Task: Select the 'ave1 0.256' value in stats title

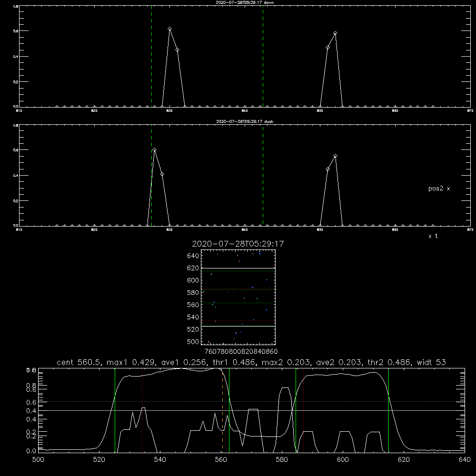Action: tap(184, 362)
